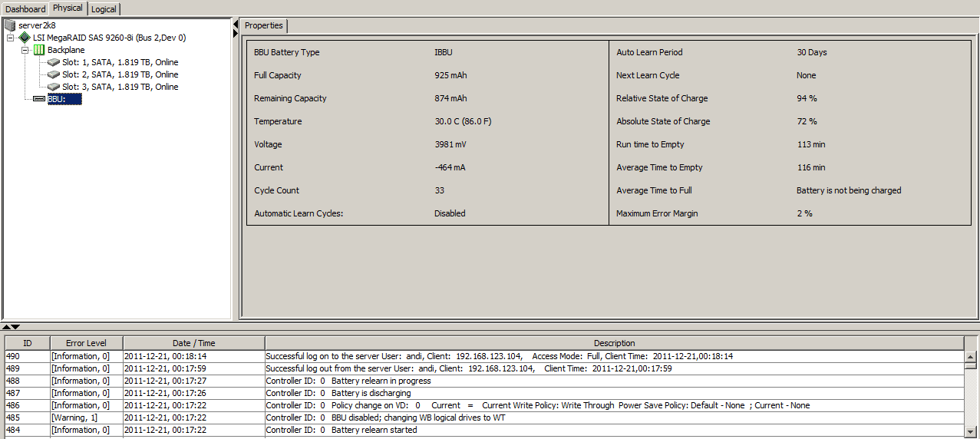The width and height of the screenshot is (980, 439).
Task: Select Slot: 1, SATA, 1.819 TB, Online
Action: click(x=120, y=62)
